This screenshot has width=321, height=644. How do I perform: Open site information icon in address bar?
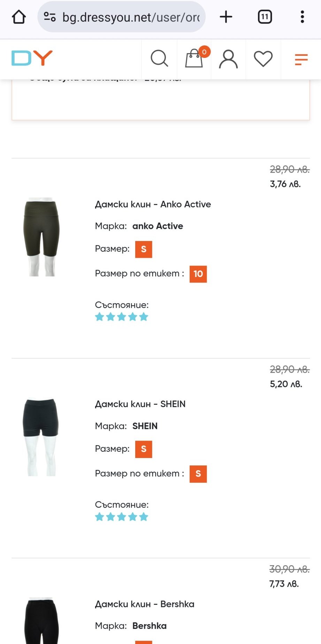tap(49, 17)
